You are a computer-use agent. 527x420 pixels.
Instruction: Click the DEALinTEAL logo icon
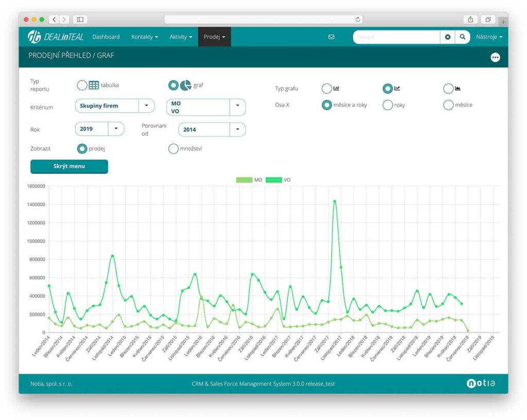(34, 37)
